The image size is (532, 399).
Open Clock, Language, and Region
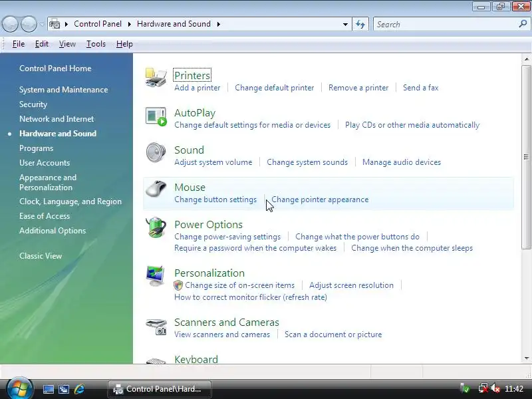click(x=70, y=201)
